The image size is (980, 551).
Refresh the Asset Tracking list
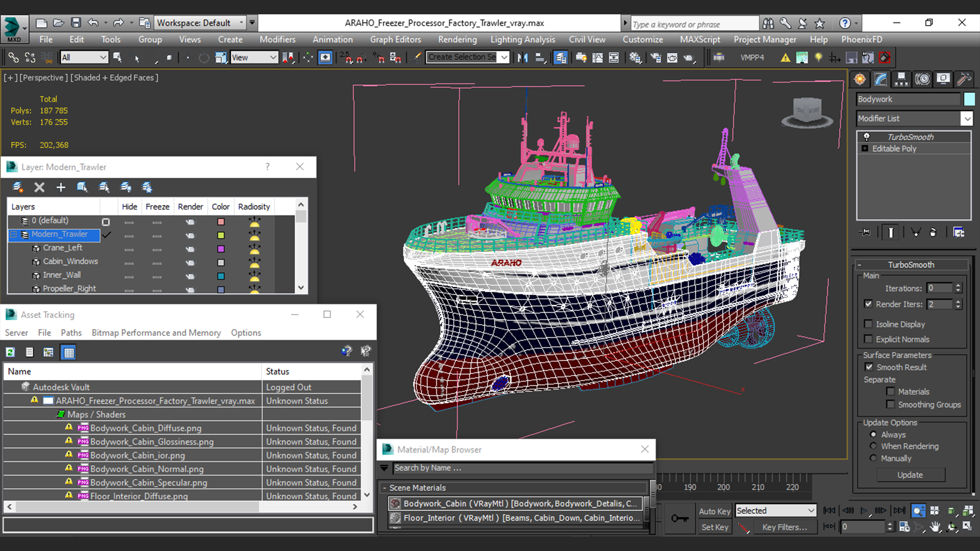tap(10, 352)
